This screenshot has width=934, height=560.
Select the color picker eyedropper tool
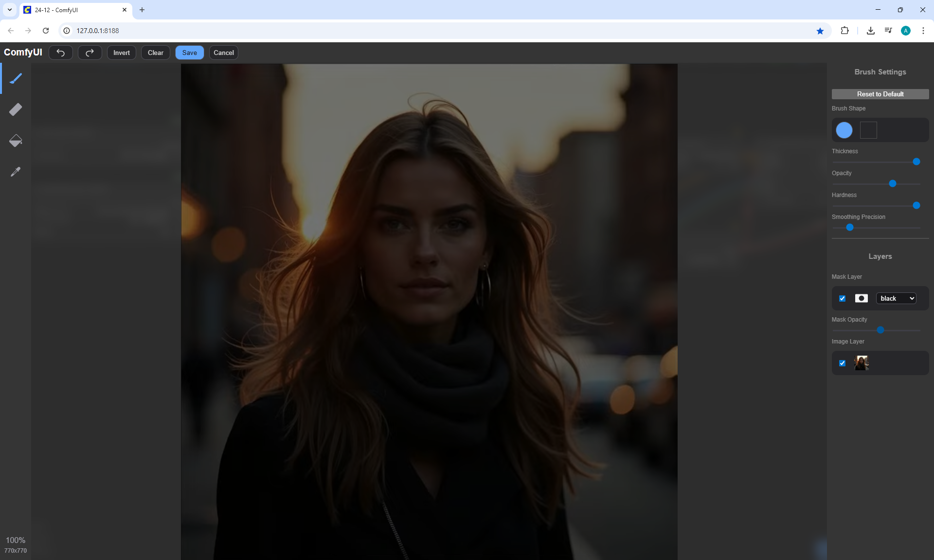(16, 172)
